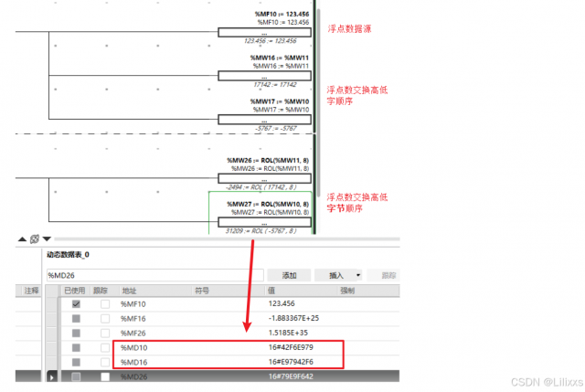Click the 强制 column header

(347, 290)
